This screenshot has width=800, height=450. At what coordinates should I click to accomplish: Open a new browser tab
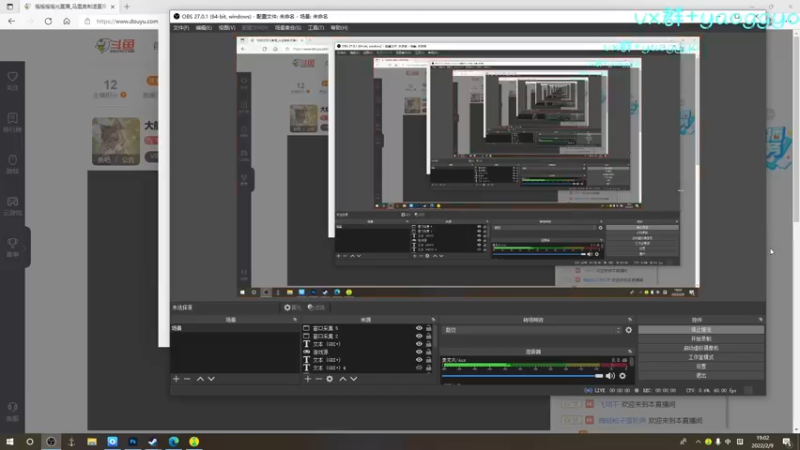127,7
